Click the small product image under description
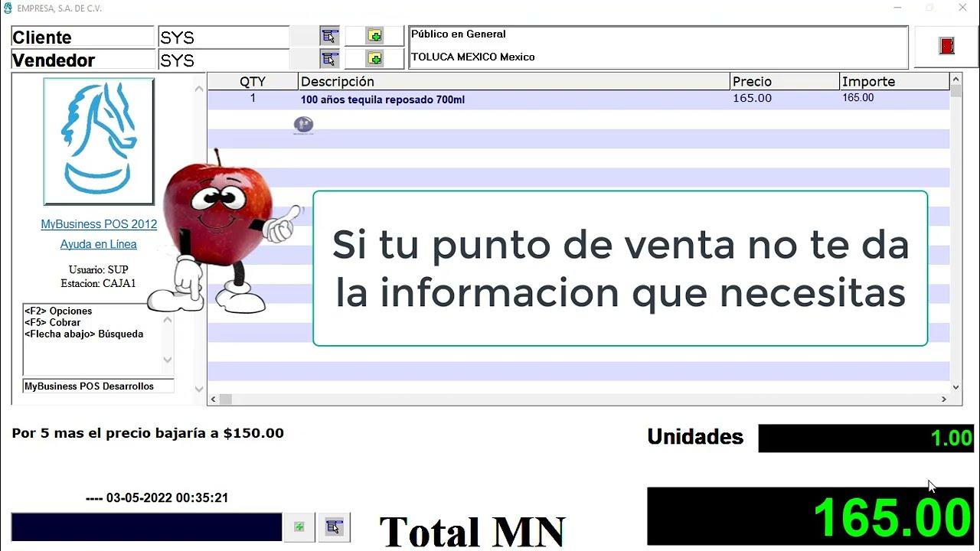The width and height of the screenshot is (980, 551). 303,125
